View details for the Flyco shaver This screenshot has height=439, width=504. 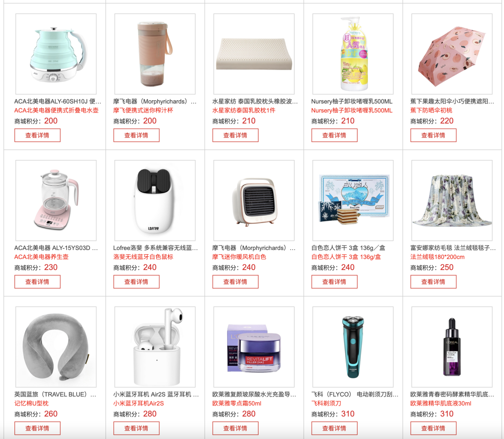tap(334, 428)
